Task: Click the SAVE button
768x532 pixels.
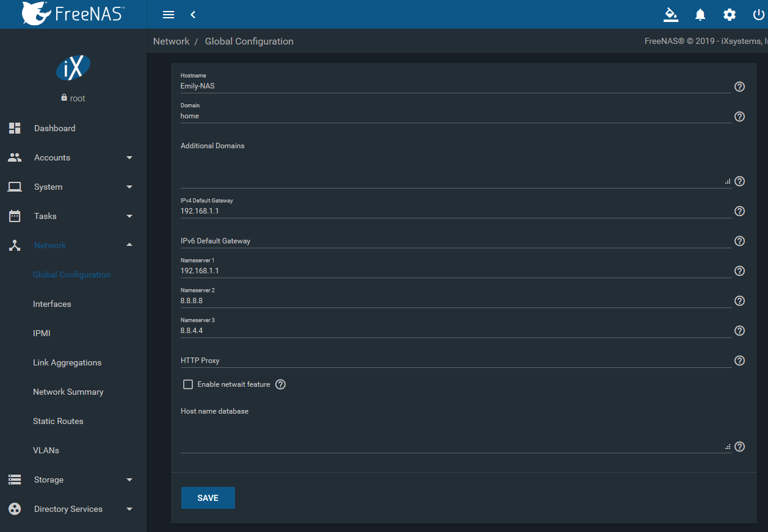Action: click(x=208, y=498)
